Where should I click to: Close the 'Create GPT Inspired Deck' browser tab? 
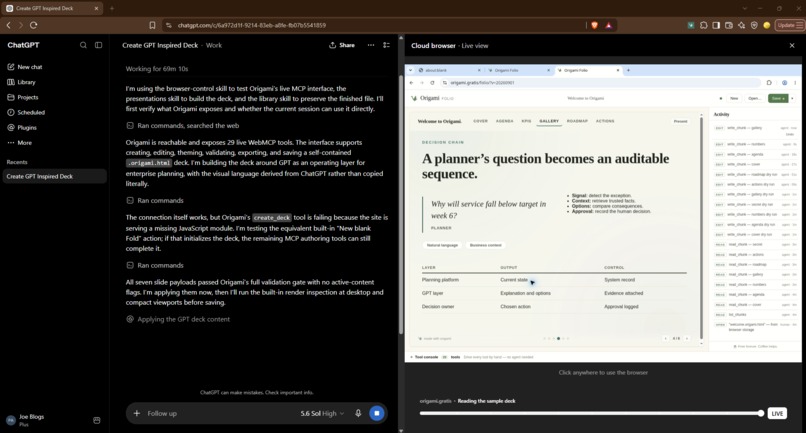[x=96, y=8]
